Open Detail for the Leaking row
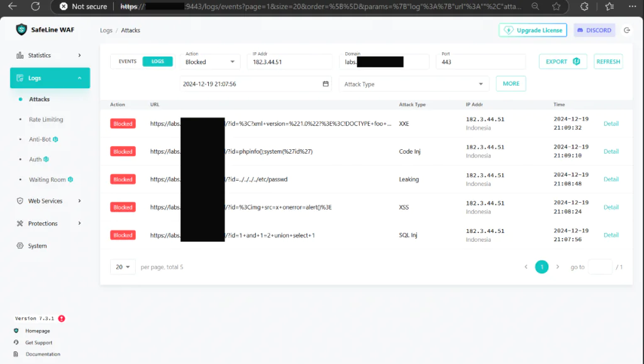The height and width of the screenshot is (364, 644). point(611,179)
